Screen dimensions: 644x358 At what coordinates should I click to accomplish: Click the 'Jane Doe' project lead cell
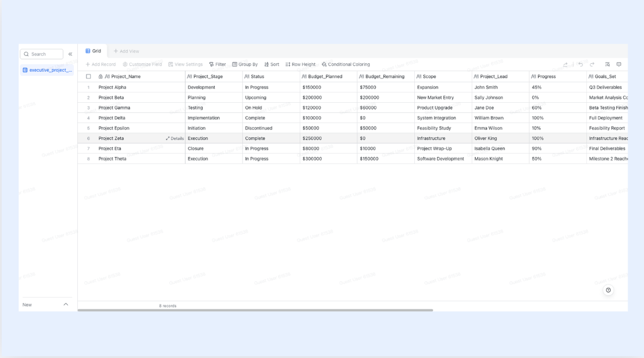pos(500,108)
